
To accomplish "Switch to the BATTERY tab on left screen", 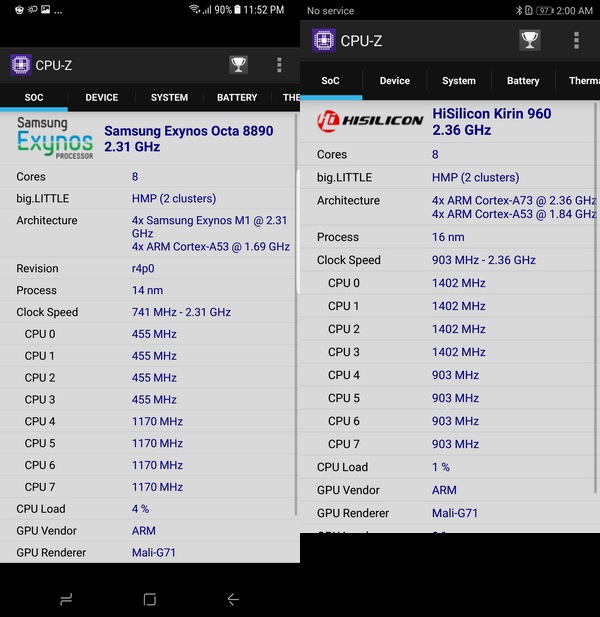I will pyautogui.click(x=237, y=97).
